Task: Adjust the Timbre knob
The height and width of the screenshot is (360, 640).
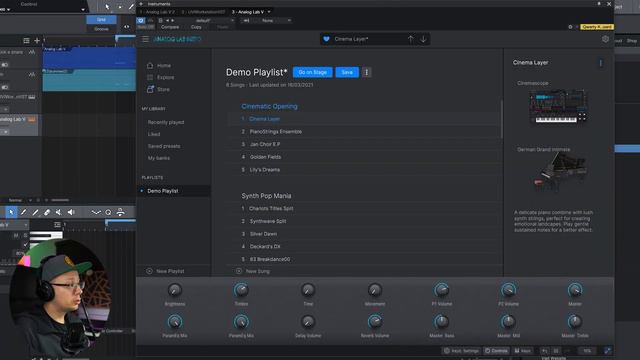Action: pyautogui.click(x=241, y=290)
